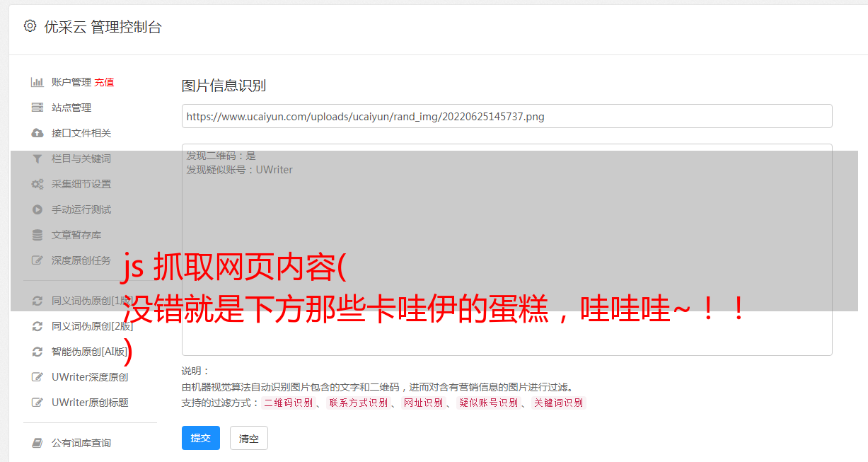The width and height of the screenshot is (868, 462).
Task: Open 公有词库查询 menu item
Action: pyautogui.click(x=81, y=443)
